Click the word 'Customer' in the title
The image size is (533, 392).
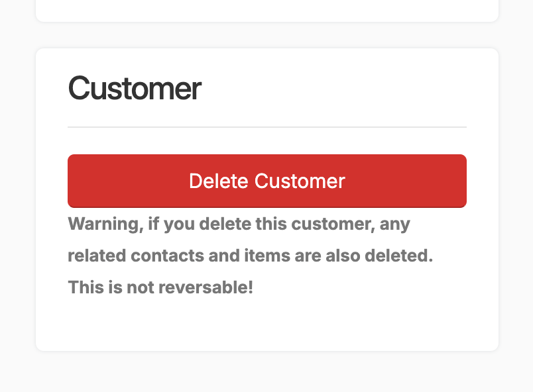pos(135,88)
